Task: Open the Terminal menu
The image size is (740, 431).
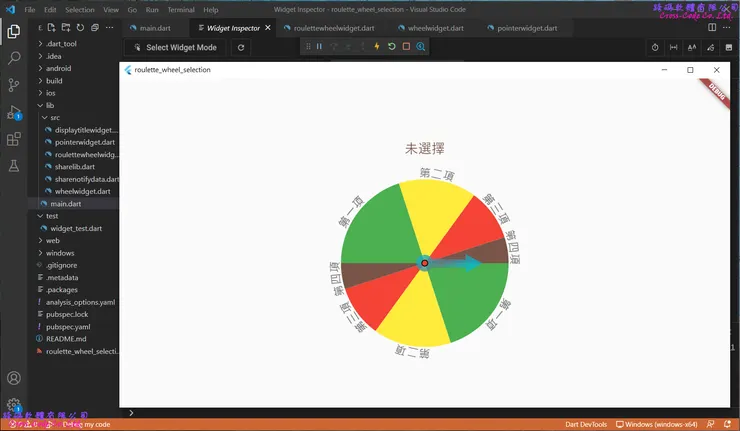Action: pyautogui.click(x=181, y=9)
